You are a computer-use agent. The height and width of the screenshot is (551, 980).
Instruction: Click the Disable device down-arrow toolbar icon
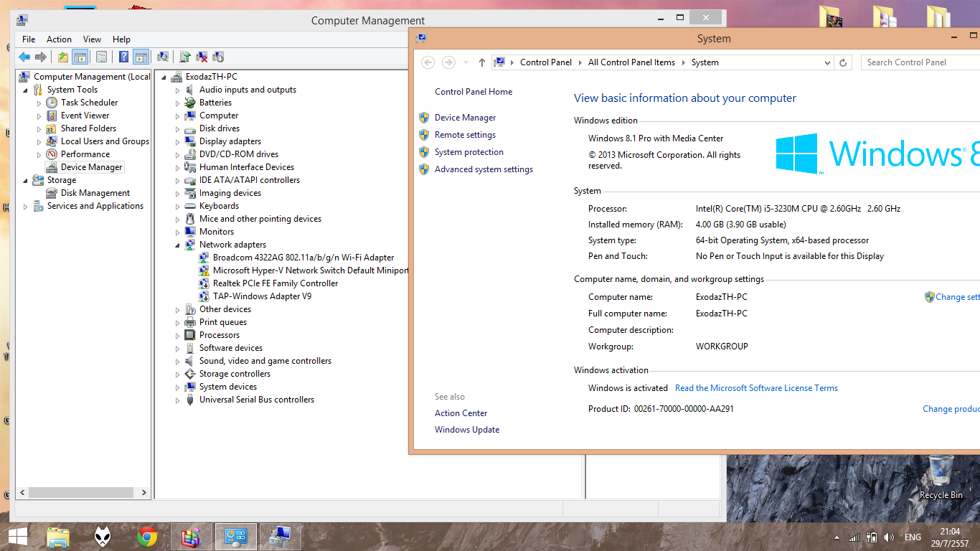click(x=219, y=57)
